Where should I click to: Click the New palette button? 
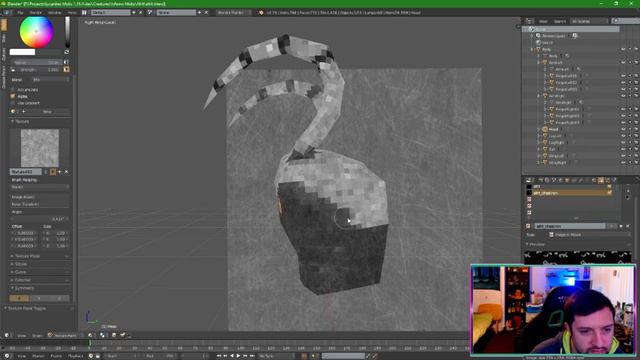pyautogui.click(x=47, y=111)
